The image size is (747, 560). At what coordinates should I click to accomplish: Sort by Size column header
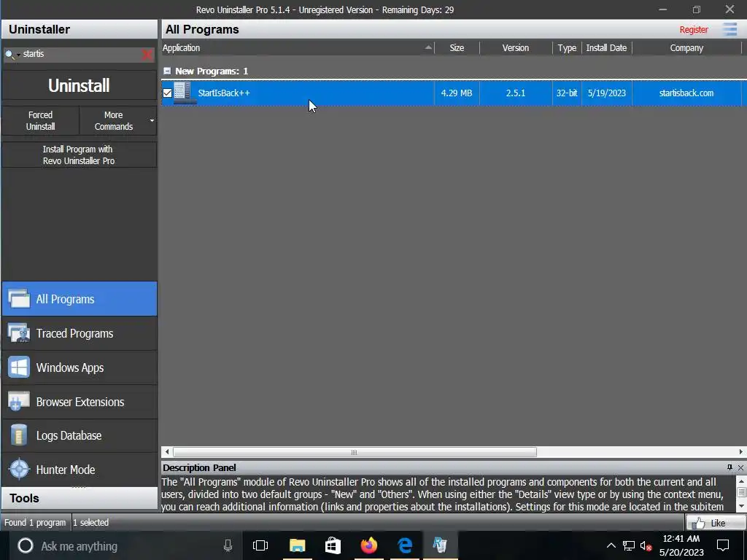click(x=457, y=48)
